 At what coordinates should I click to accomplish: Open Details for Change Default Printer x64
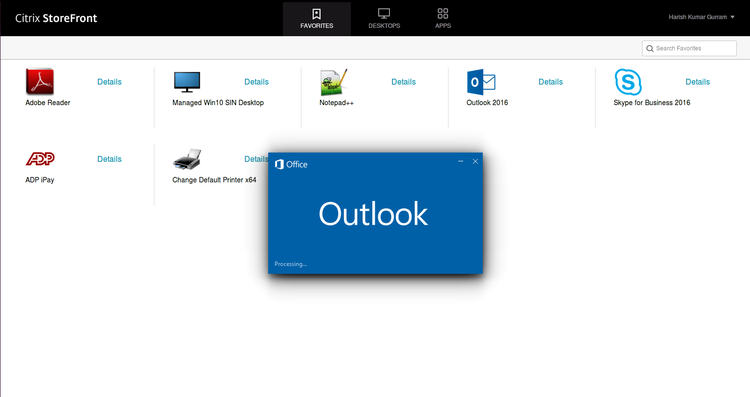[256, 159]
